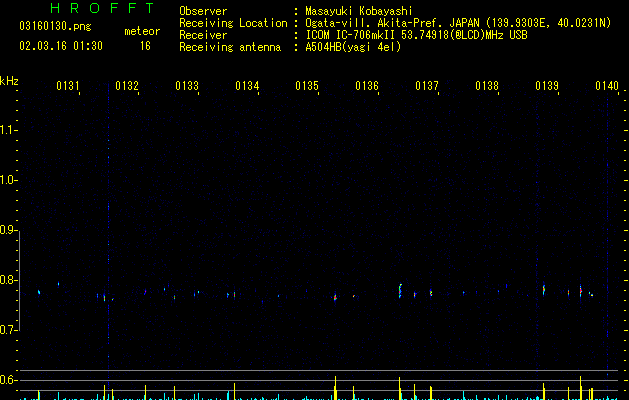Click the 0.9 kHz axis label
629x400 pixels.
[x=8, y=230]
